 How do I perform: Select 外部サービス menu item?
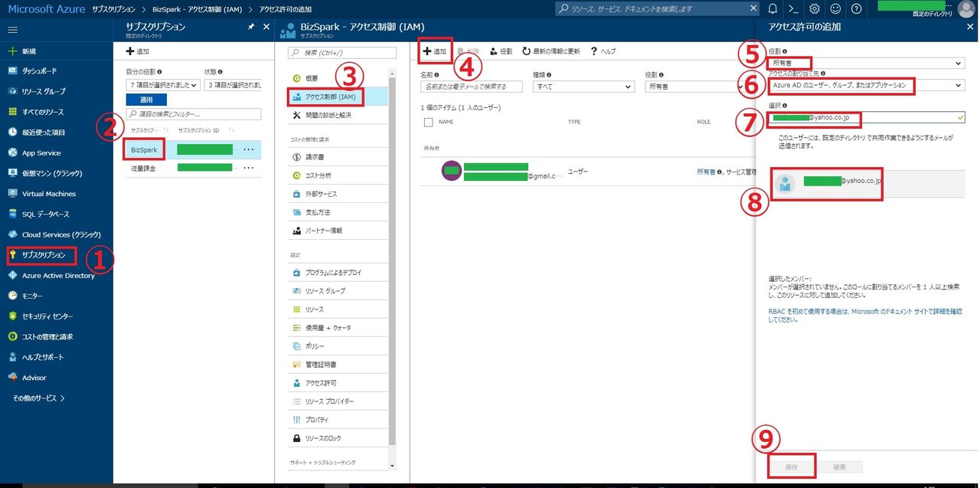coord(338,194)
